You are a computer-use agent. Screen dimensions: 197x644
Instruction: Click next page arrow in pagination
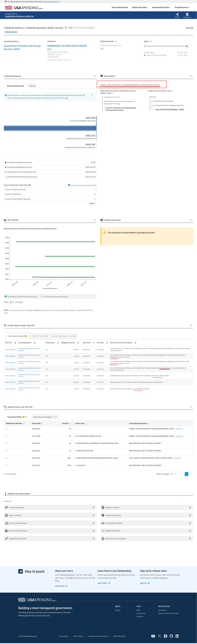point(191,474)
